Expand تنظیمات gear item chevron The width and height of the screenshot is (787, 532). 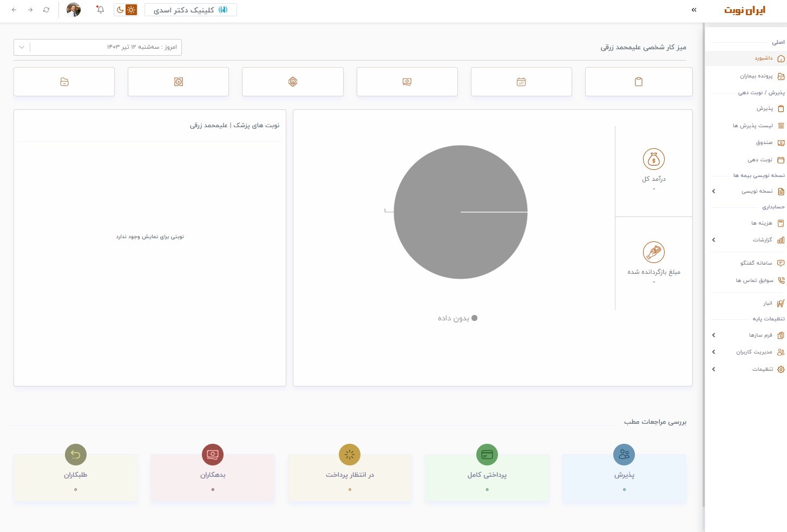(714, 369)
